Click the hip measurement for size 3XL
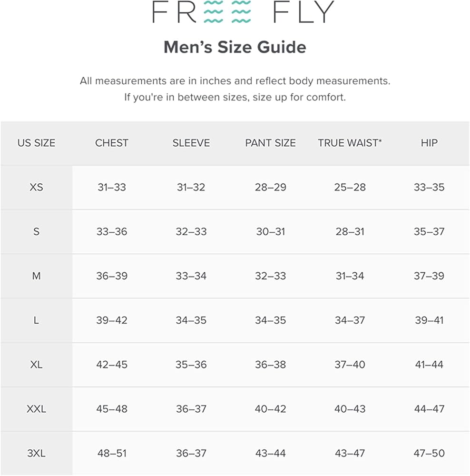Viewport: 470px width, 476px height. tap(429, 453)
